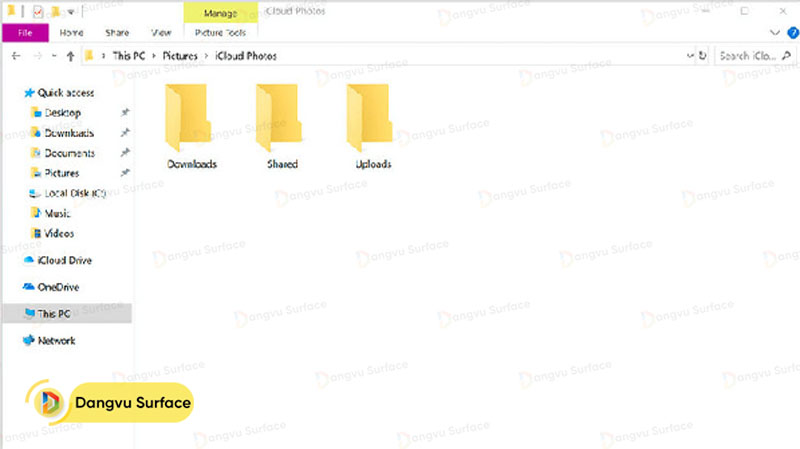Click the search magnifier icon
This screenshot has height=449, width=800.
(x=786, y=56)
